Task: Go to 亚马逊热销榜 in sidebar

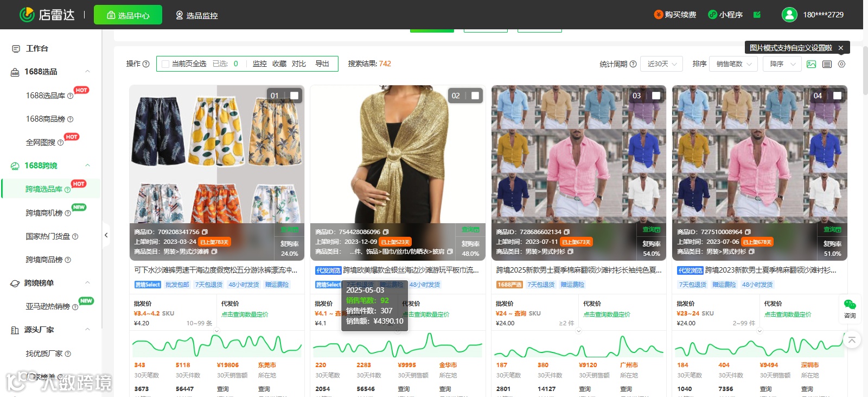Action: pos(48,306)
